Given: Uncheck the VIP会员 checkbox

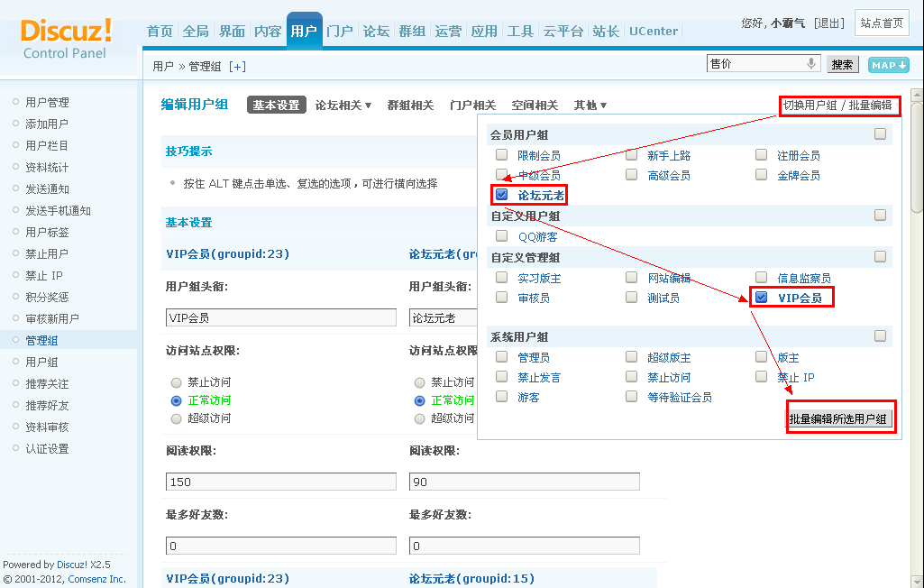Looking at the screenshot, I should click(x=761, y=298).
